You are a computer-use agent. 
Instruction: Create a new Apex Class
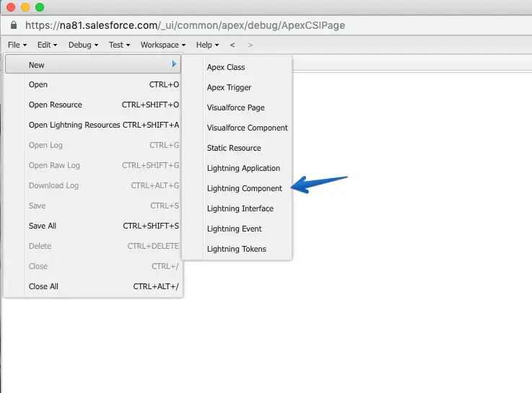pos(237,67)
